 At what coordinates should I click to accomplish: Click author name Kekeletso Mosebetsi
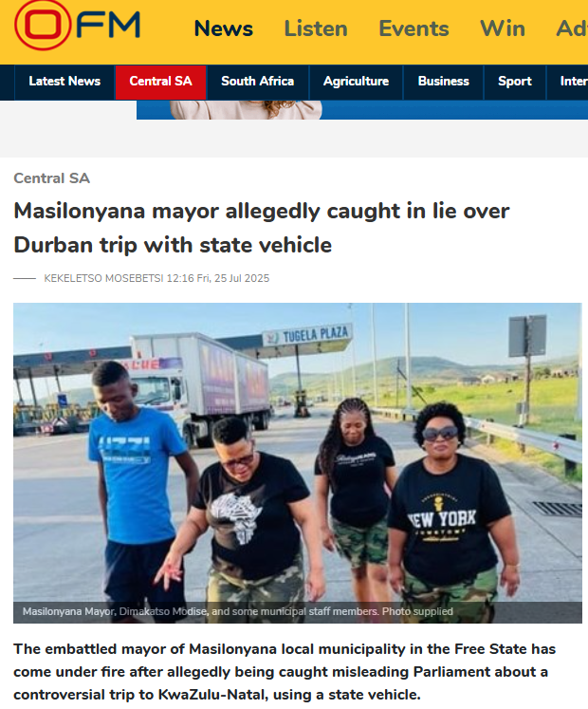103,278
